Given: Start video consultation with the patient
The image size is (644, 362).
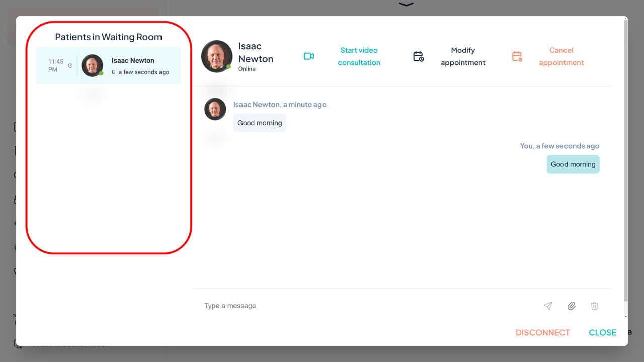Looking at the screenshot, I should point(359,56).
